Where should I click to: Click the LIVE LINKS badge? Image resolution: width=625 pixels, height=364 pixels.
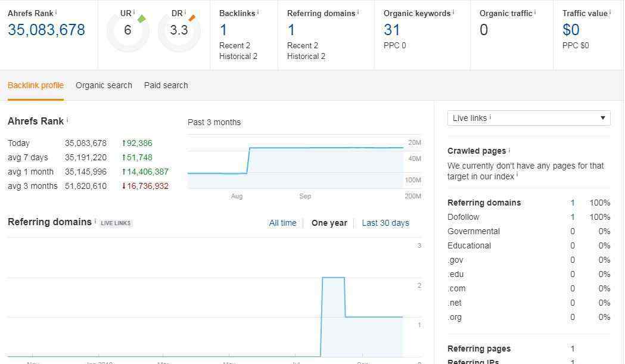click(116, 223)
